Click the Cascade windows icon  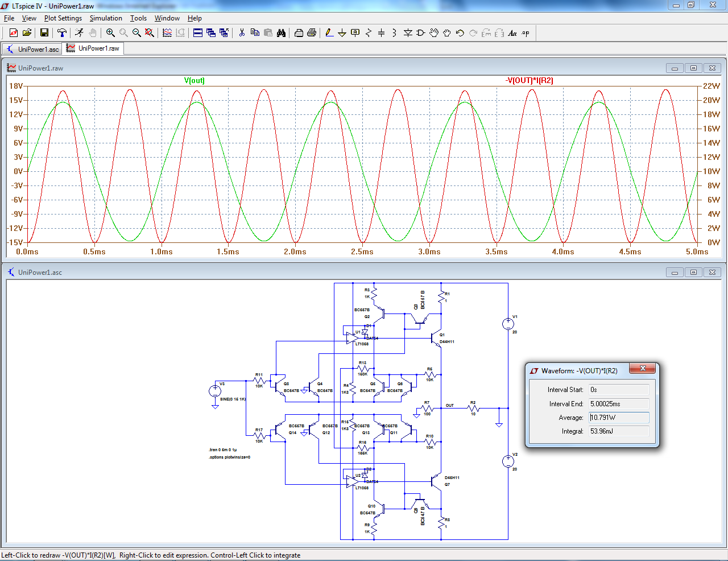click(211, 33)
